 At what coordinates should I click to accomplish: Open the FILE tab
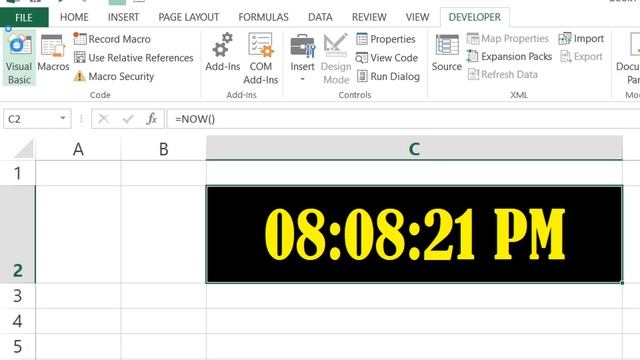point(24,17)
